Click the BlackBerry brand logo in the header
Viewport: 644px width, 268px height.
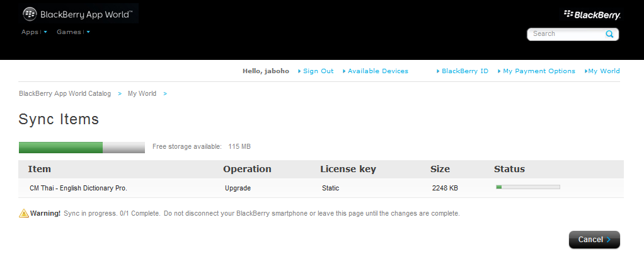click(592, 15)
